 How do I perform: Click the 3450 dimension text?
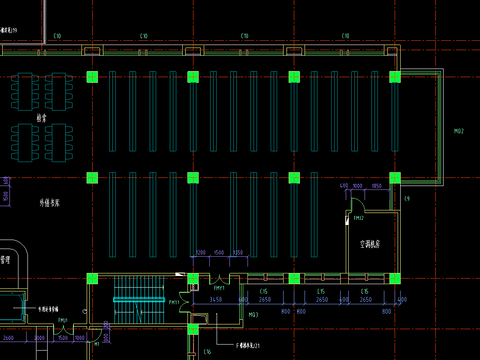216,299
